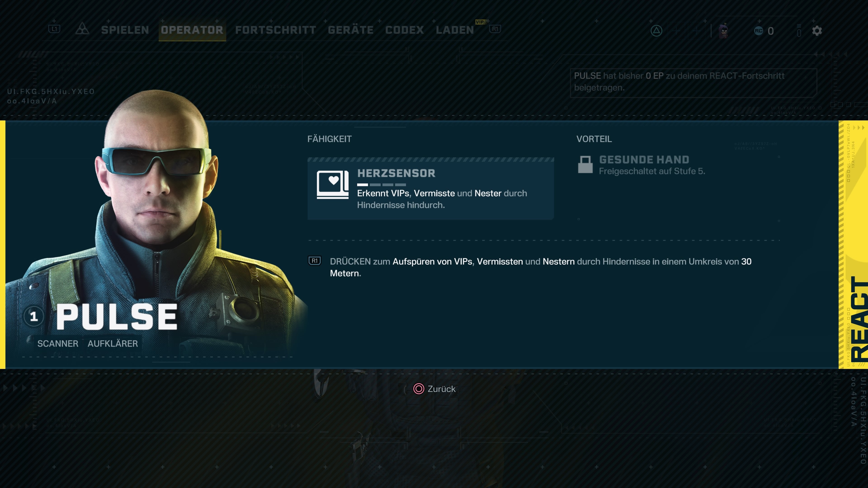The image size is (868, 488).
Task: Open the LADEN shop tab
Action: 455,30
